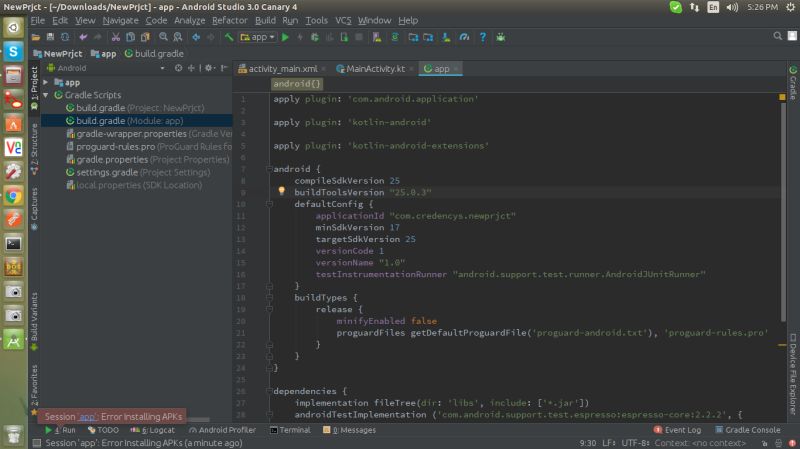Click the Help question mark icon
800x449 pixels.
point(483,37)
